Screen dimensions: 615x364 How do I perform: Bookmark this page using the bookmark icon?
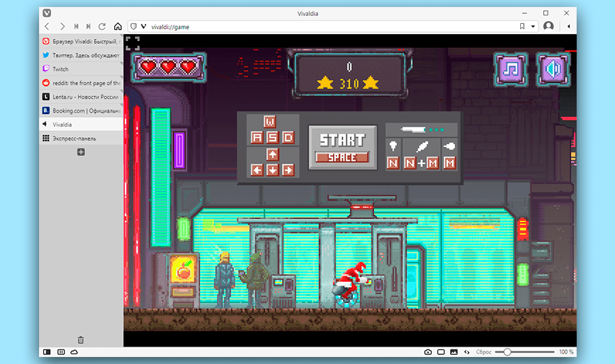[522, 26]
